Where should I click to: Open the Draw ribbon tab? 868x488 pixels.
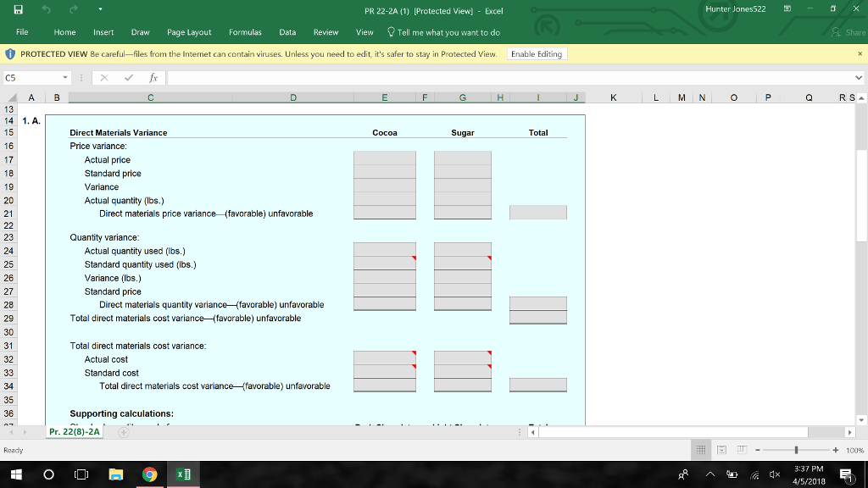pyautogui.click(x=140, y=32)
